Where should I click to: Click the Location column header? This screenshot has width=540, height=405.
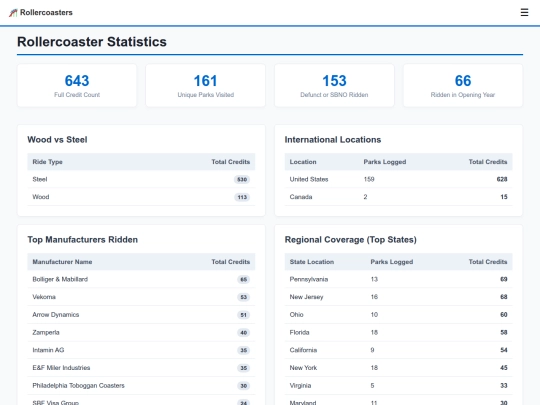click(x=303, y=162)
